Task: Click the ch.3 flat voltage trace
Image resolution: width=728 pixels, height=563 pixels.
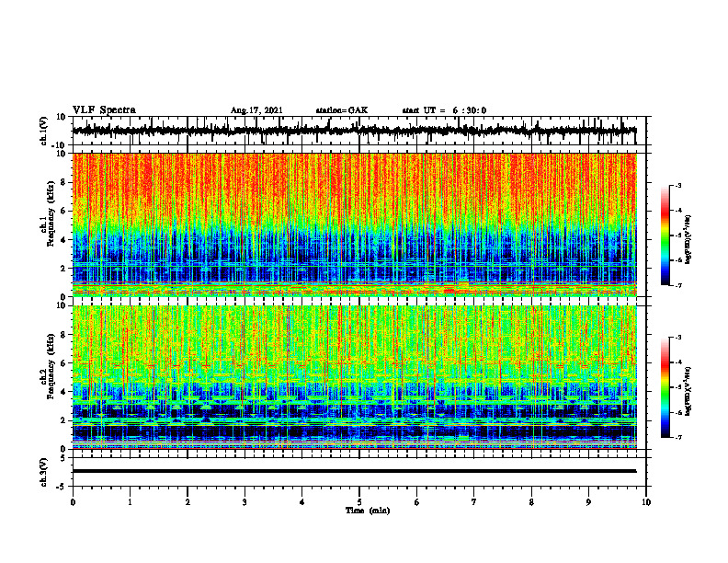Action: 354,471
